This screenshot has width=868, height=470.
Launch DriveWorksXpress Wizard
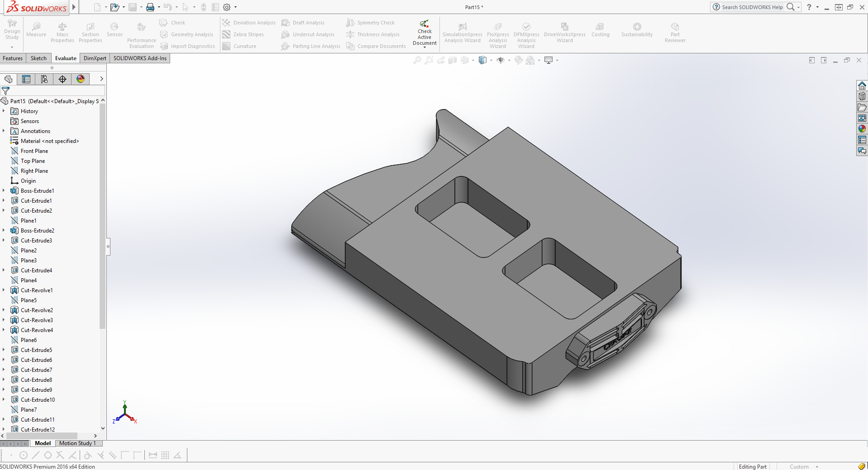[564, 33]
